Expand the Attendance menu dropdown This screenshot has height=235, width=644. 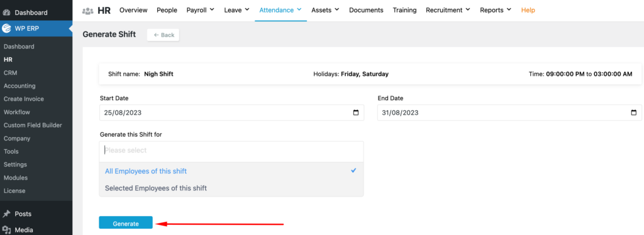tap(299, 9)
